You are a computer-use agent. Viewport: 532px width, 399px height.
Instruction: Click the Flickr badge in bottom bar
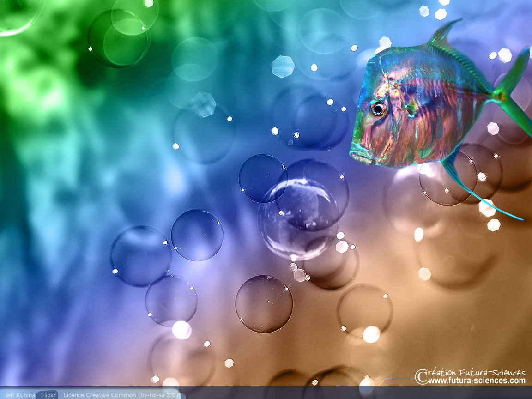click(48, 395)
